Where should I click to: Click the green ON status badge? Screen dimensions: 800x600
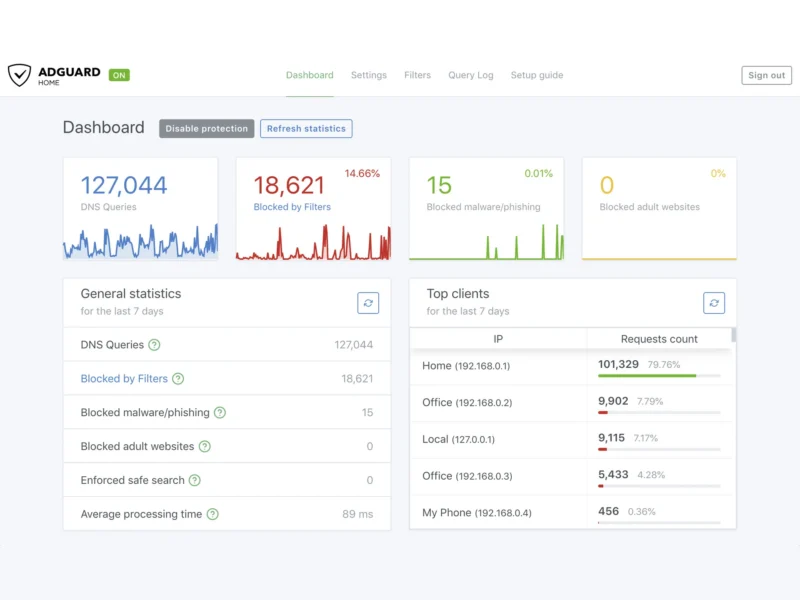coord(119,75)
